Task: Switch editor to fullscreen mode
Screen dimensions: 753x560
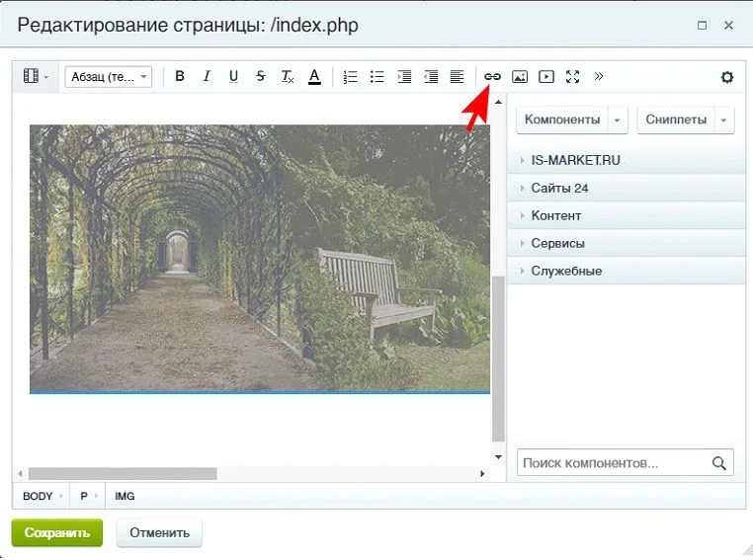Action: tap(572, 76)
